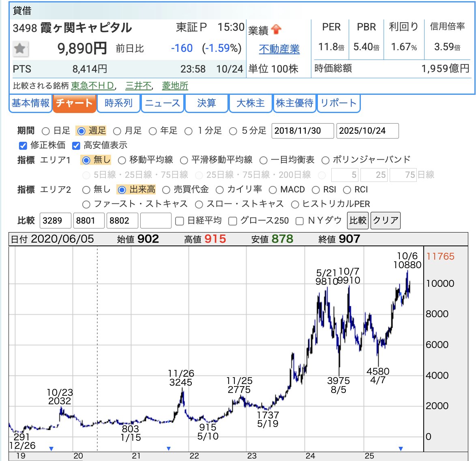Select the 日足 period radio button
This screenshot has width=476, height=461.
click(x=45, y=131)
